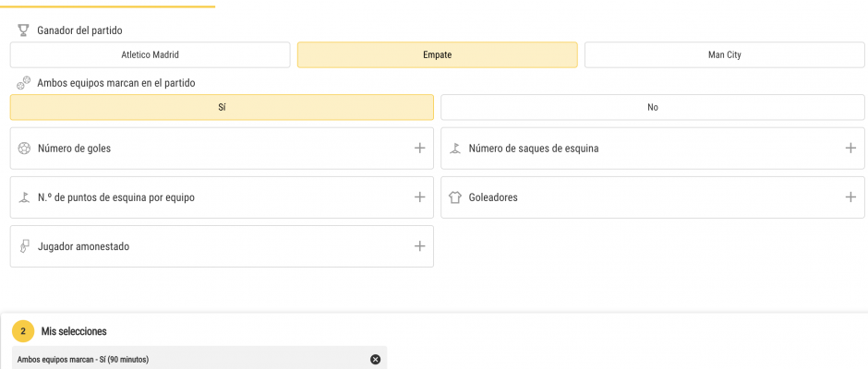Screen dimensions: 868x369
Task: Select Man City as match winner
Action: pos(725,54)
